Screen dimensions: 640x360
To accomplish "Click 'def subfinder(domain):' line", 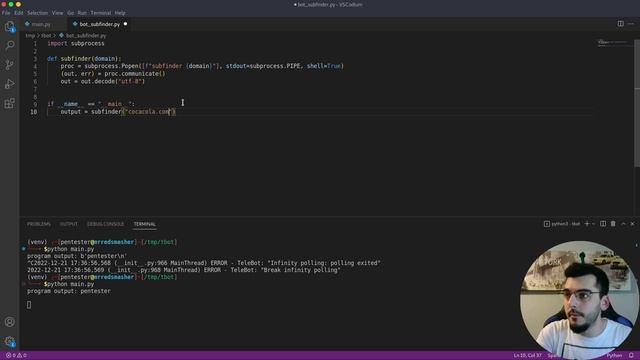I will [84, 59].
